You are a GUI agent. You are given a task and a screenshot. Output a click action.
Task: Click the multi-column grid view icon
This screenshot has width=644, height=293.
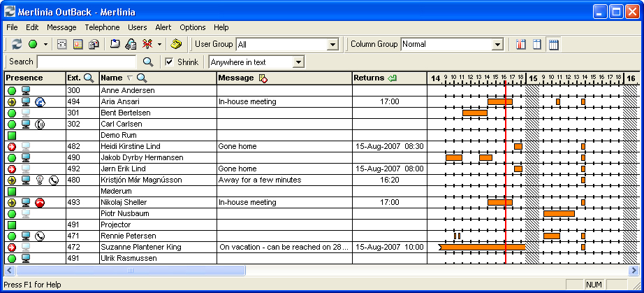click(x=554, y=44)
